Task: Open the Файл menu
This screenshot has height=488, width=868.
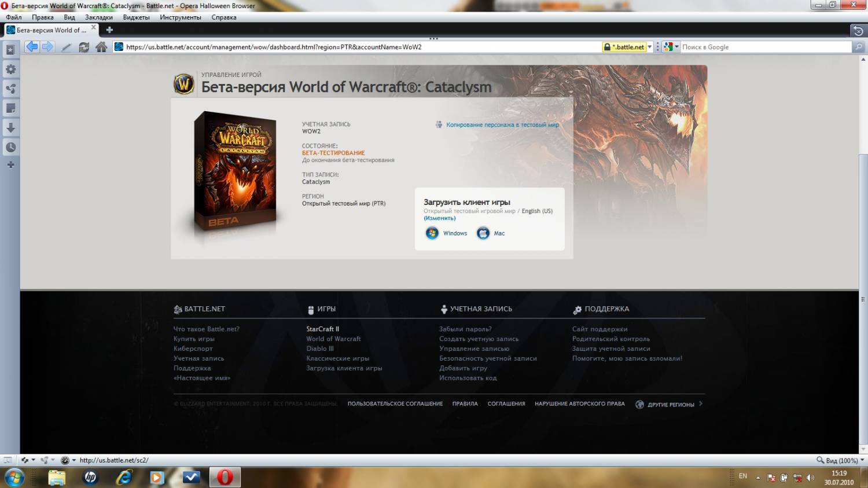Action: [14, 17]
